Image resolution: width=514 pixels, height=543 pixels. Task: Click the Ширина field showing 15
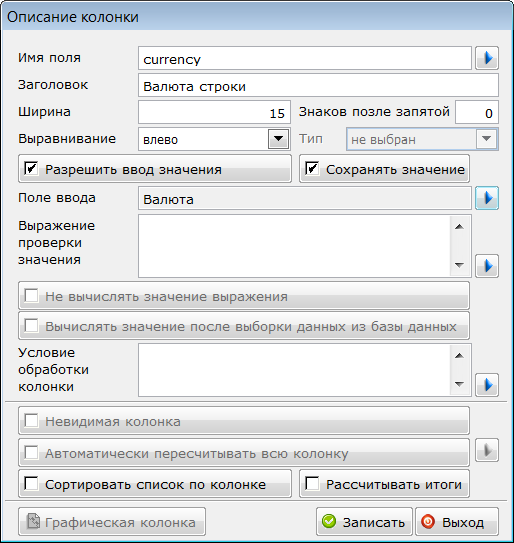click(214, 112)
